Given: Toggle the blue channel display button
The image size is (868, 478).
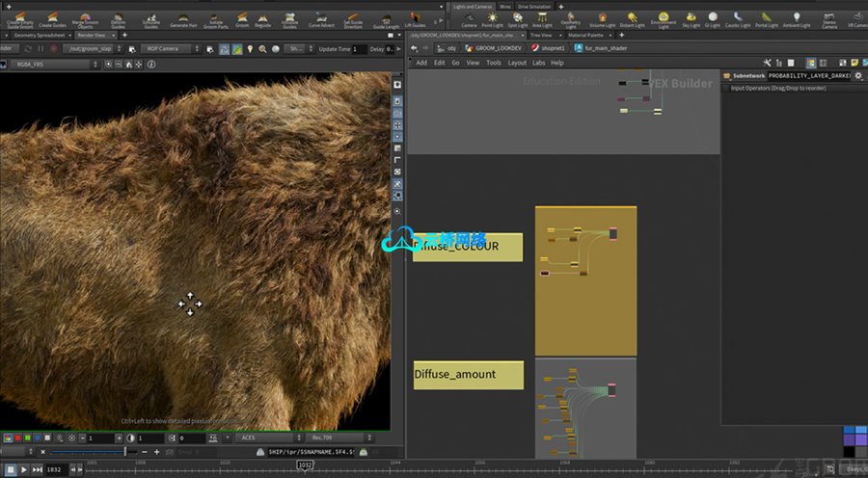Looking at the screenshot, I should [39, 438].
